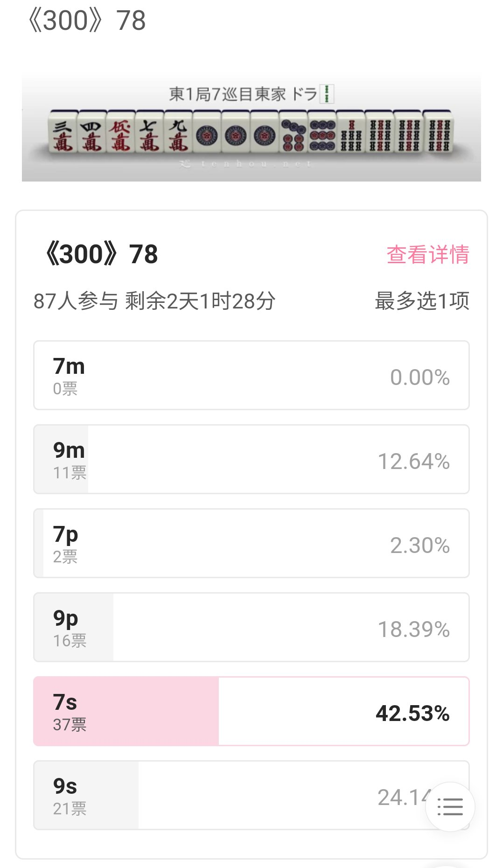Tap the 九萬 tile in hand

point(178,133)
